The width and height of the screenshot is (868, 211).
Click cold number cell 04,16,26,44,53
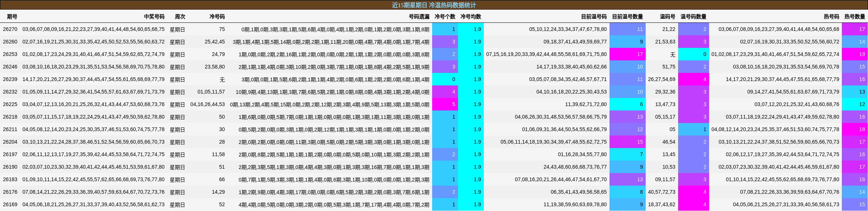tap(208, 104)
